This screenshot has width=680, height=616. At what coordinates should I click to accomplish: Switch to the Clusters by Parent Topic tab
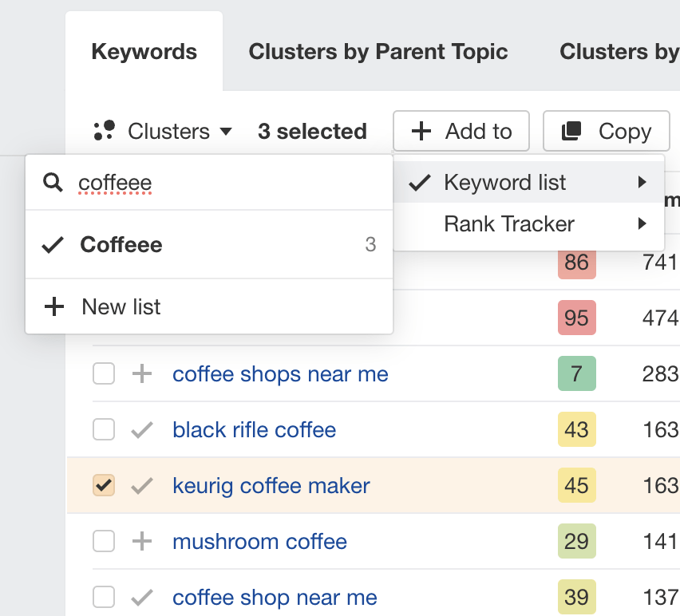[378, 51]
